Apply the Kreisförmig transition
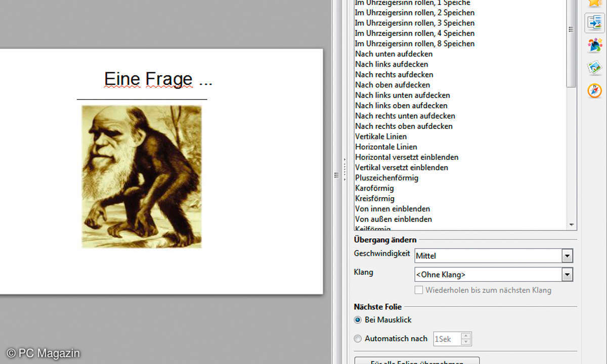 375,198
